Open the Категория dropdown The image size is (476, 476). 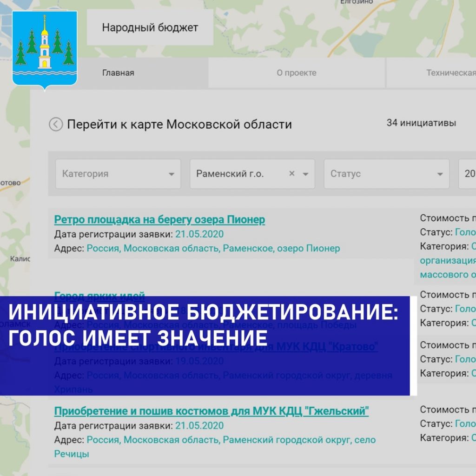pyautogui.click(x=118, y=174)
